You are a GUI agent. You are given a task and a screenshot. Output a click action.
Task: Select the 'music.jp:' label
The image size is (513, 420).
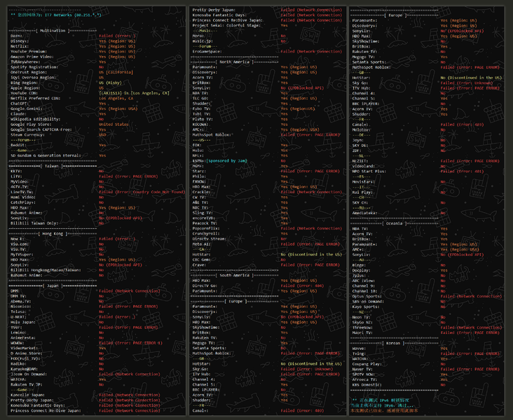[203, 41]
